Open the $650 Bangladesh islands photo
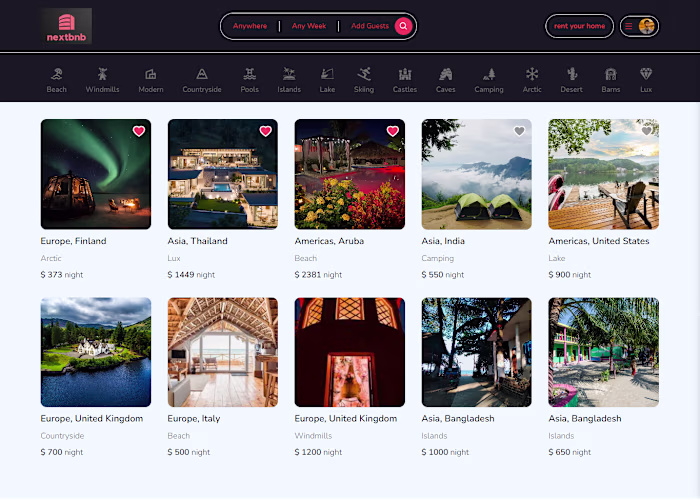Screen dimensions: 700x500 click(604, 352)
